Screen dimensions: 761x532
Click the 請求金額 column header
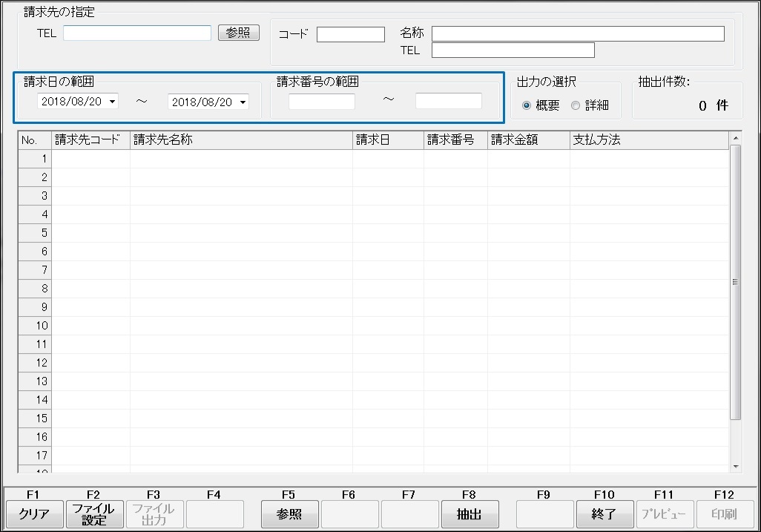528,140
